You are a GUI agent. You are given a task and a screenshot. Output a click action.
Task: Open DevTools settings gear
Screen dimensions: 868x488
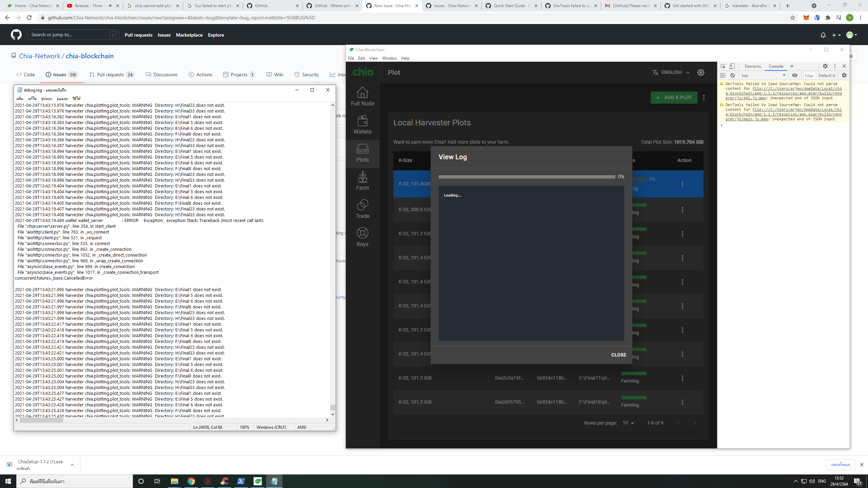click(x=825, y=66)
